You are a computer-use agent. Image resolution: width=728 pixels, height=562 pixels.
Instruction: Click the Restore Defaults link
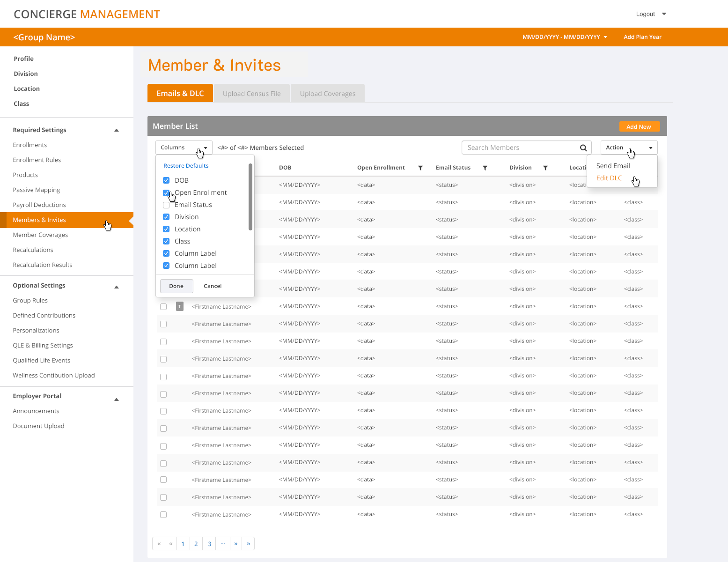point(186,166)
